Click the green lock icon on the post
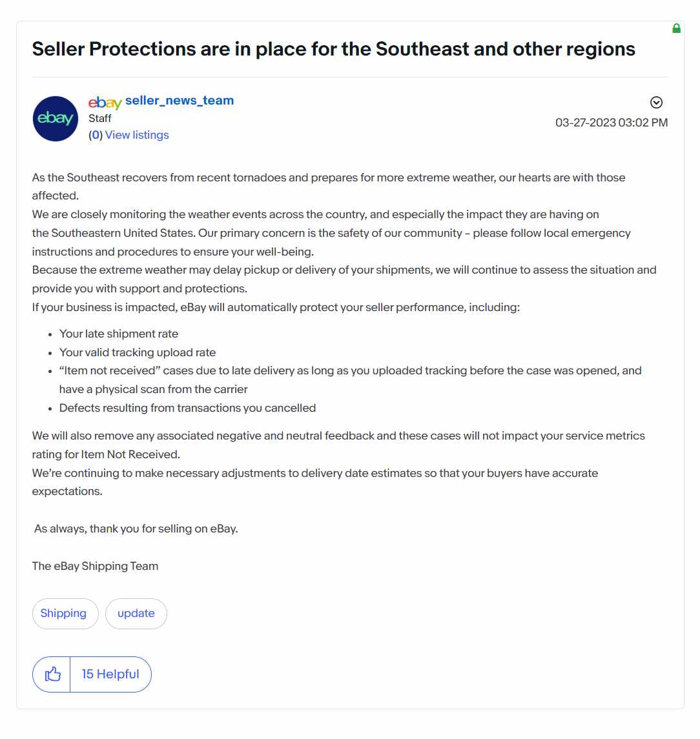Viewport: 700px width, 739px height. pyautogui.click(x=676, y=28)
